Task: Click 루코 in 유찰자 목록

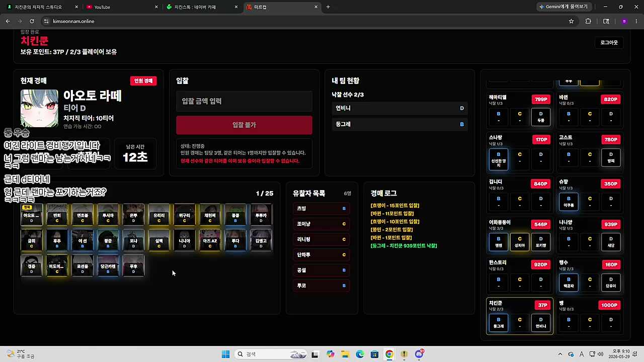Action: pos(321,286)
